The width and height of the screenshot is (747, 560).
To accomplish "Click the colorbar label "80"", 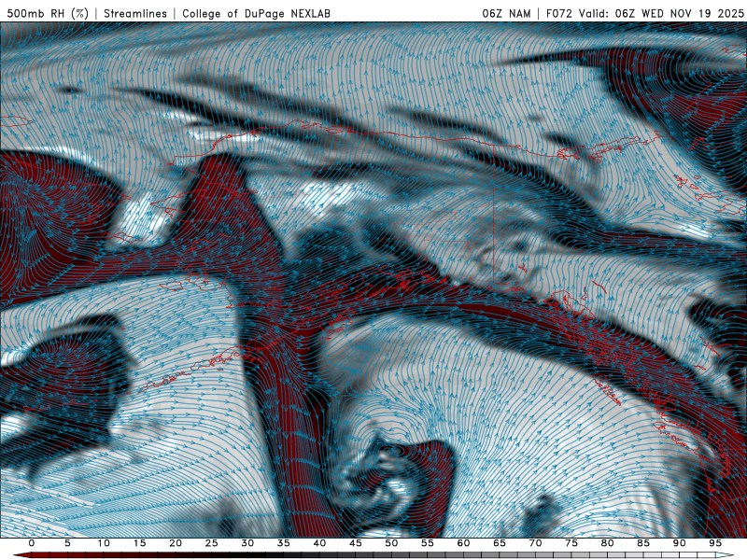I will pyautogui.click(x=608, y=543).
